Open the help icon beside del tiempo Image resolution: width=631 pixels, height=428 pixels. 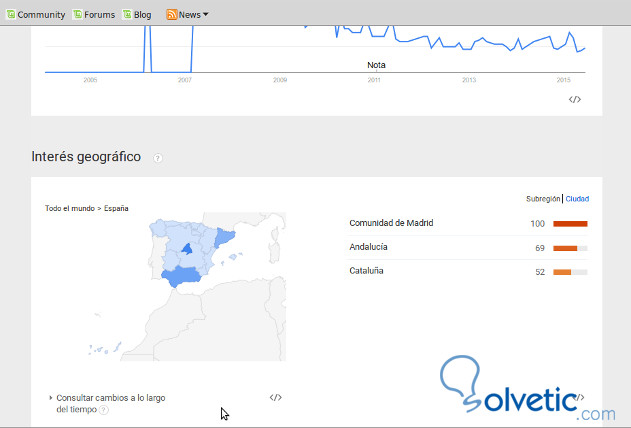104,410
